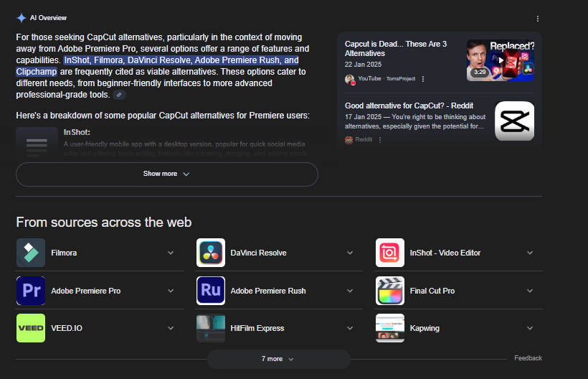Open the AI Overview three-dot options menu
The image size is (588, 379).
click(x=537, y=19)
